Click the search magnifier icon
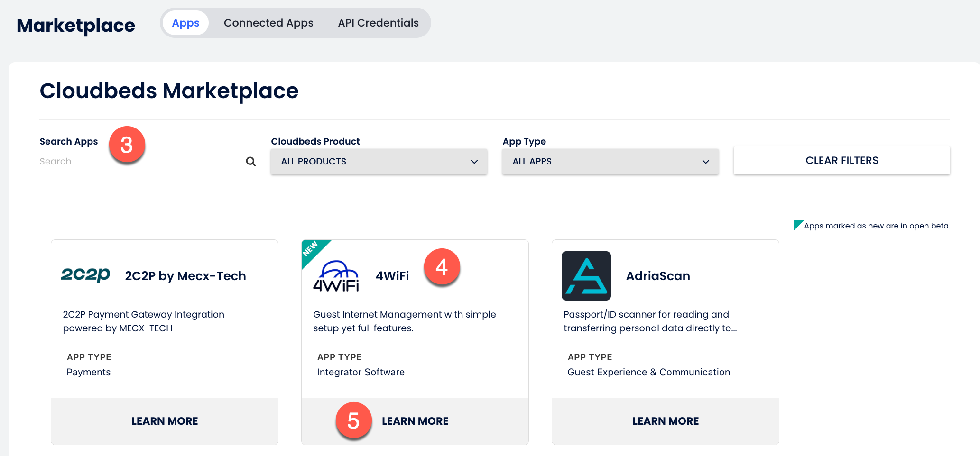The image size is (980, 456). click(x=250, y=162)
